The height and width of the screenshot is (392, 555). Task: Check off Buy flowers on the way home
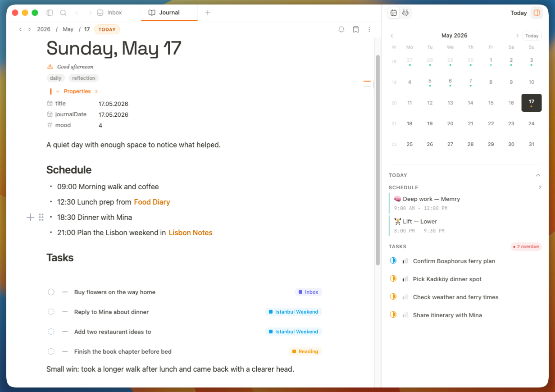pyautogui.click(x=51, y=292)
